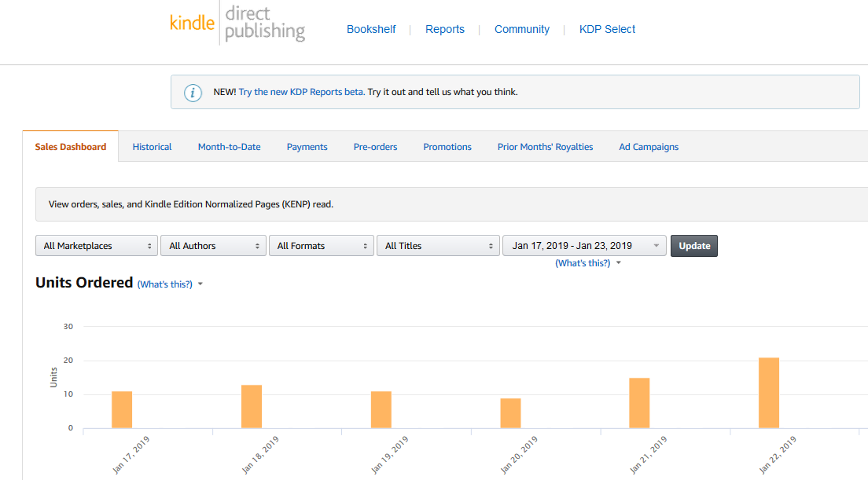Select the Sales Dashboard tab
Viewport: 868px width, 480px height.
click(x=70, y=147)
